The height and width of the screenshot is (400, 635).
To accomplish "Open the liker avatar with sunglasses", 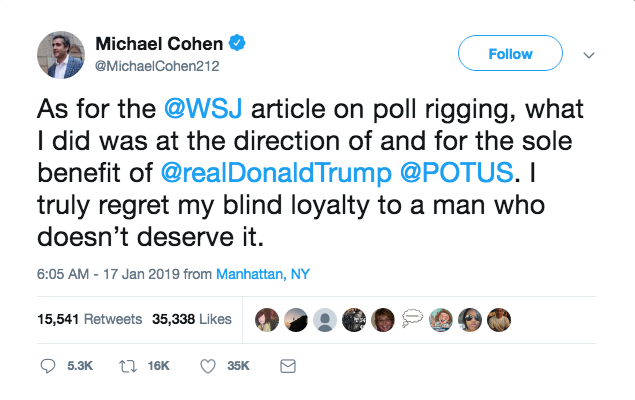I will (470, 320).
